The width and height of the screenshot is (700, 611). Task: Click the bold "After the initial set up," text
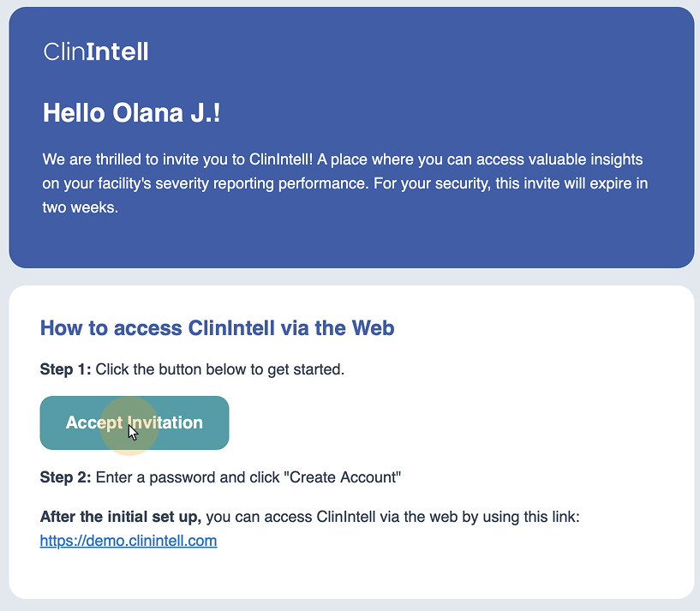tap(121, 518)
